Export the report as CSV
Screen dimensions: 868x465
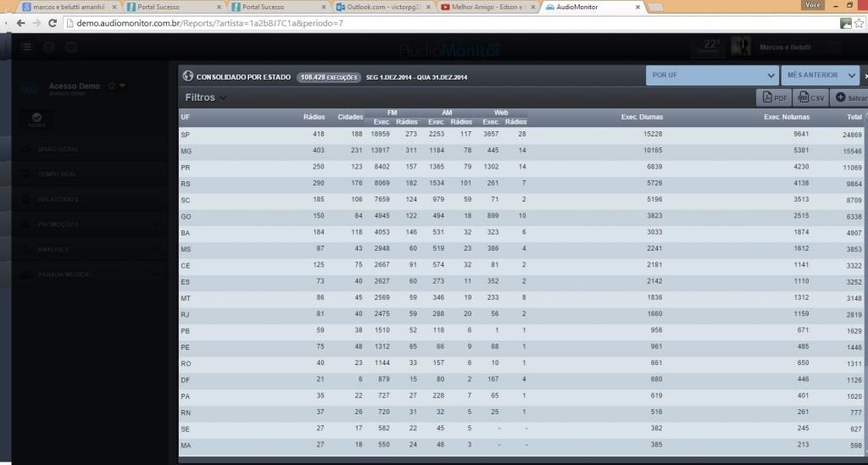(809, 98)
